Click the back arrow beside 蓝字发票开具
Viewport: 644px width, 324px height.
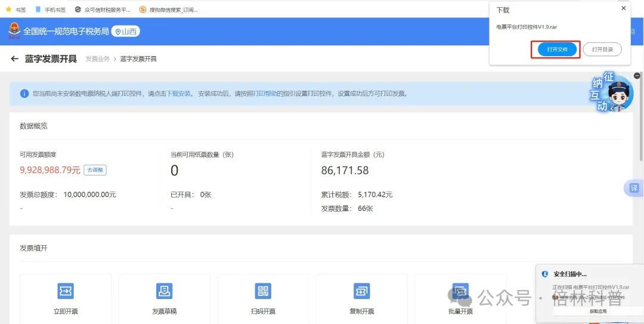pos(15,59)
